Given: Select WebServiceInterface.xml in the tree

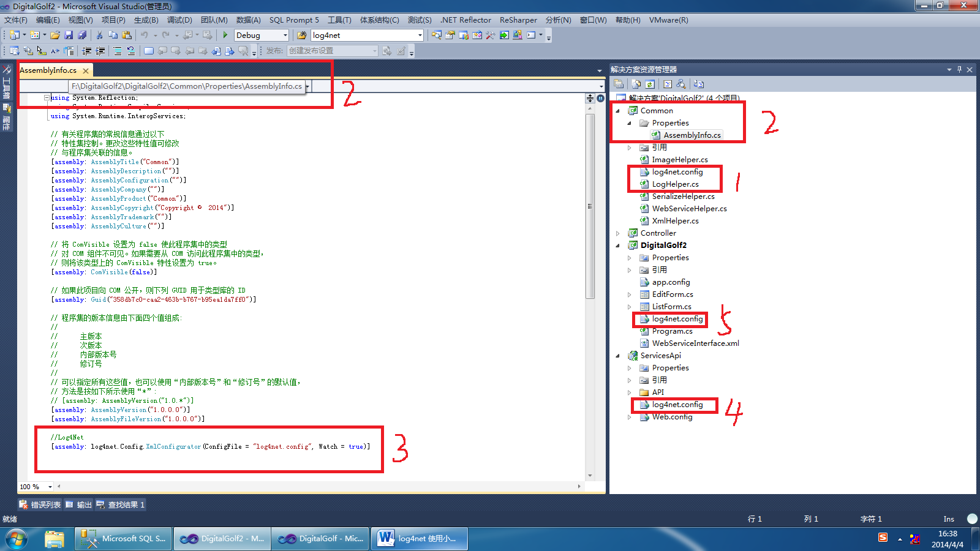Looking at the screenshot, I should click(695, 343).
